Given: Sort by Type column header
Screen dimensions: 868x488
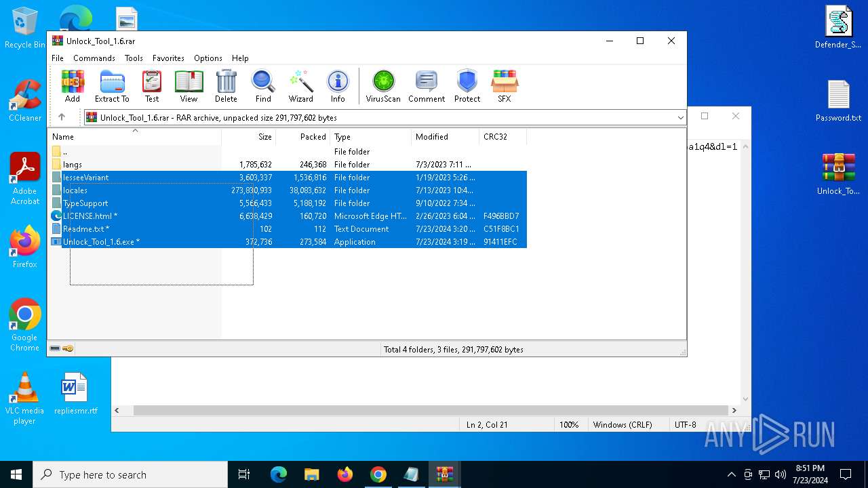Looking at the screenshot, I should coord(370,136).
